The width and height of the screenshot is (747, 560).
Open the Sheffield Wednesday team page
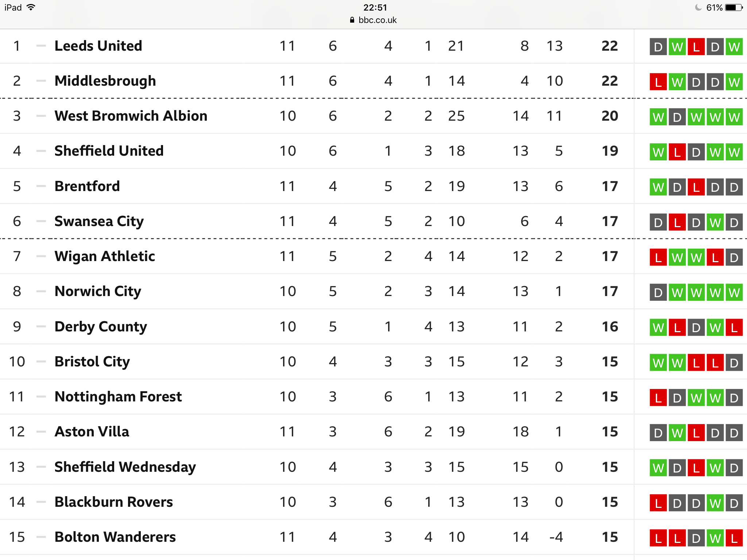point(125,467)
